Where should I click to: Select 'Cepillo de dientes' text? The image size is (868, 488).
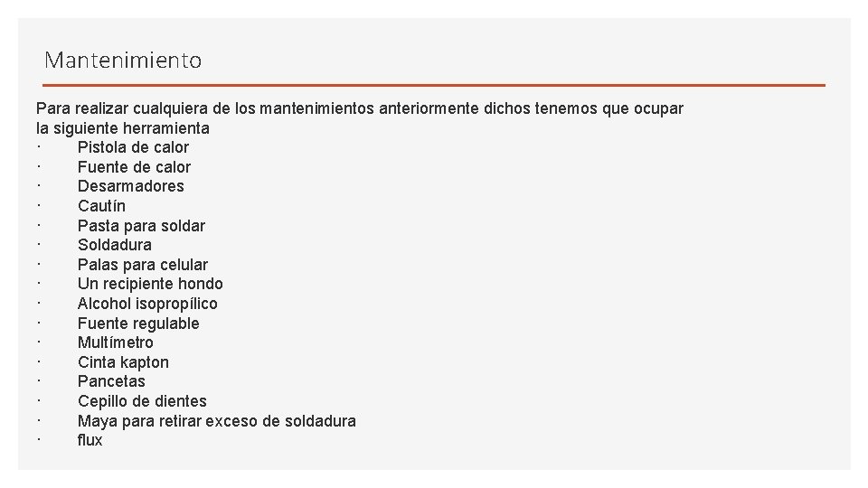(142, 401)
